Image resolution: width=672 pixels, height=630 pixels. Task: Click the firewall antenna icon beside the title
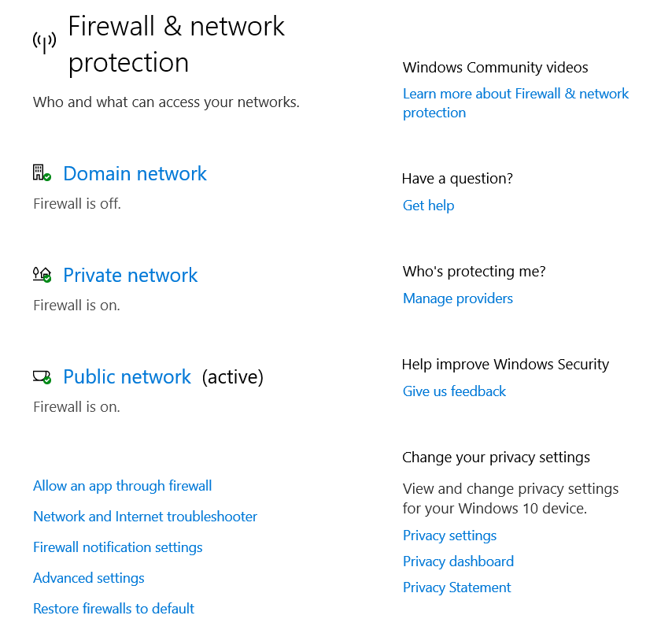pos(45,43)
